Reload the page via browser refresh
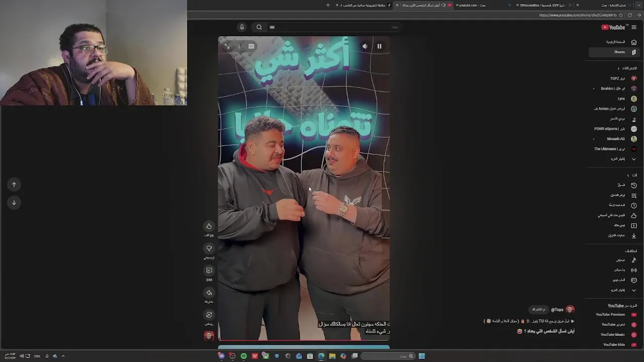Screen dimensions: 644x362 pos(630,15)
